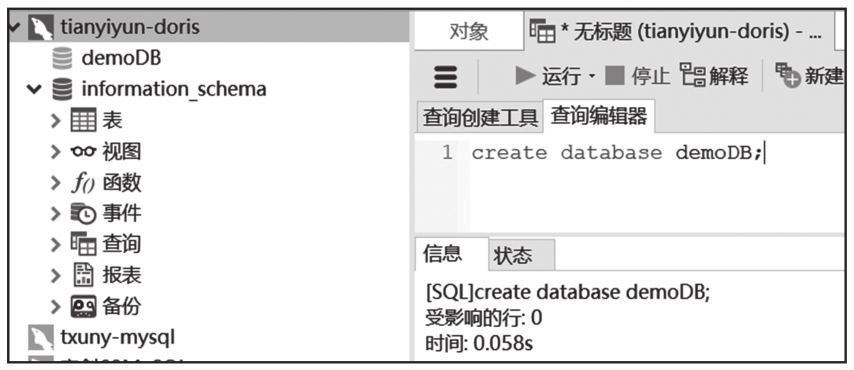
Task: Click the hamburger menu icon in toolbar
Action: [x=446, y=77]
